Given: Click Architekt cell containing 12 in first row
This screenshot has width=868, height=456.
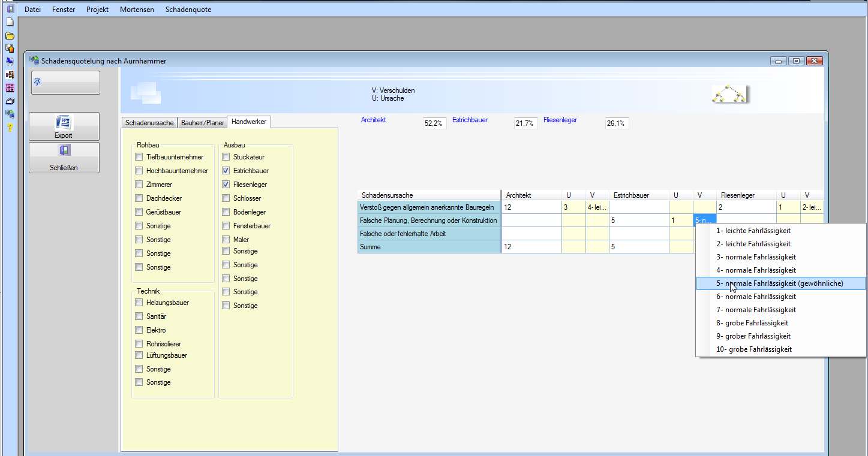Looking at the screenshot, I should pyautogui.click(x=531, y=207).
